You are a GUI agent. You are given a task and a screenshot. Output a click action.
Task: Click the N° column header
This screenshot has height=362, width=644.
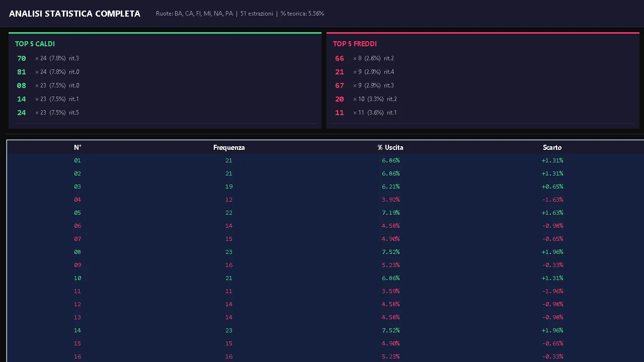click(x=77, y=147)
